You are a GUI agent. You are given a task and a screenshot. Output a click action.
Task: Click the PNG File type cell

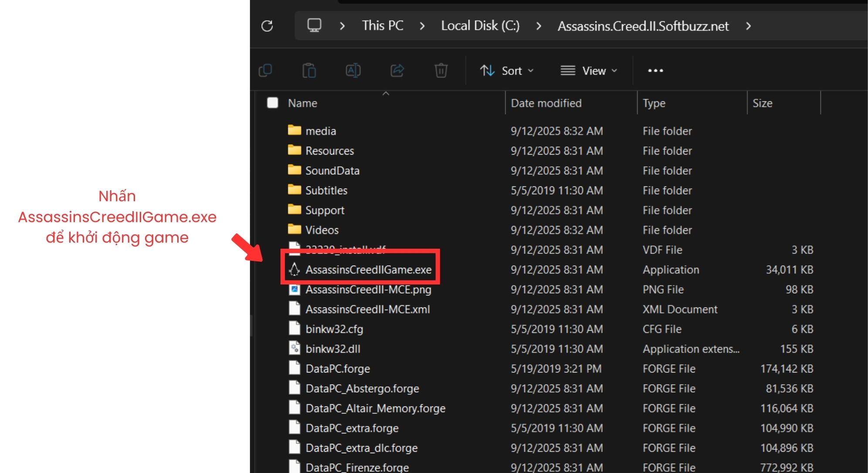[x=663, y=289]
